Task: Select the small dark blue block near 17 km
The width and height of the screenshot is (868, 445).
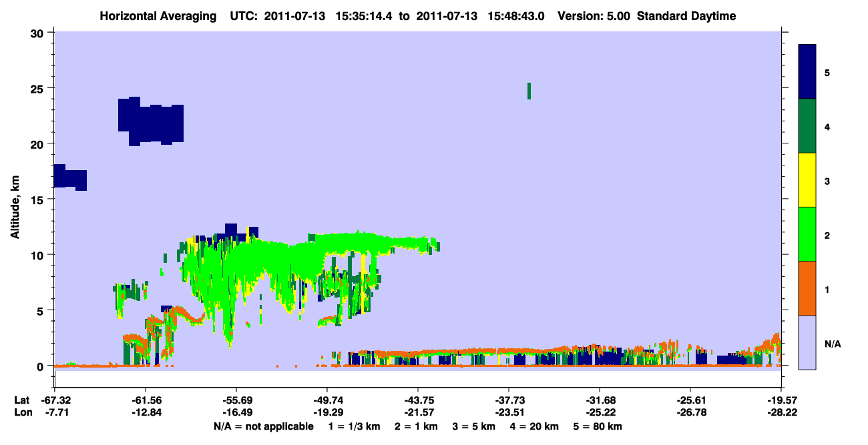Action: (70, 177)
